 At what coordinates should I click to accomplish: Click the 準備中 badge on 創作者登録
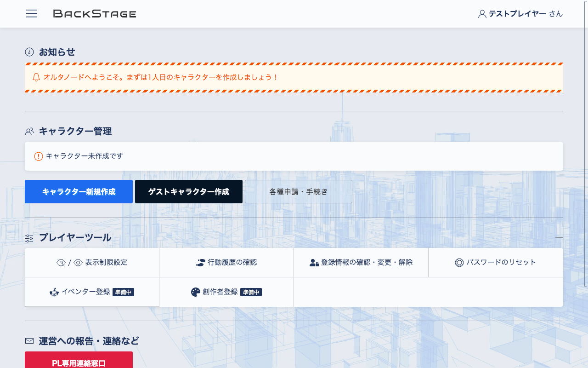pos(251,292)
